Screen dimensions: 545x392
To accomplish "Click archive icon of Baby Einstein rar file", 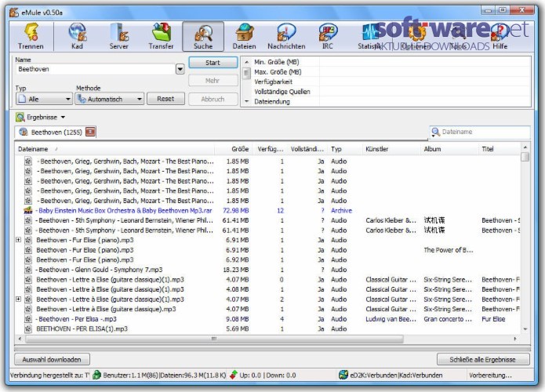I will click(x=27, y=211).
